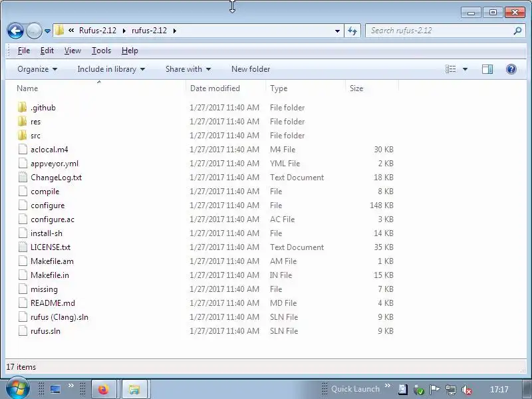532x399 pixels.
Task: Click the magnifier search icon
Action: pyautogui.click(x=517, y=31)
